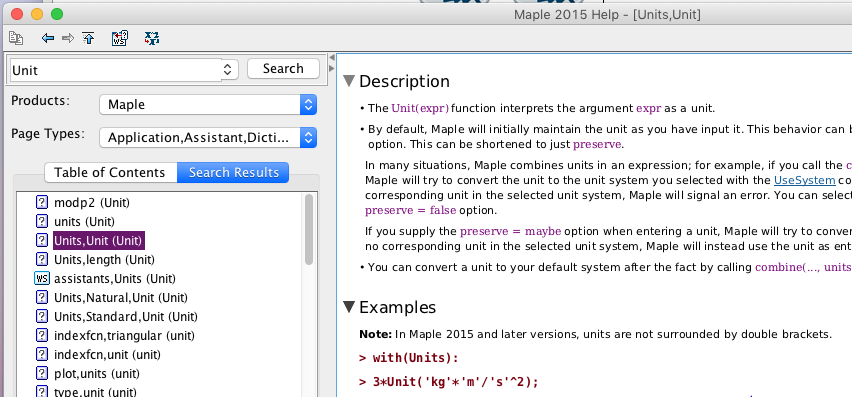Open the Page Types dropdown

208,137
